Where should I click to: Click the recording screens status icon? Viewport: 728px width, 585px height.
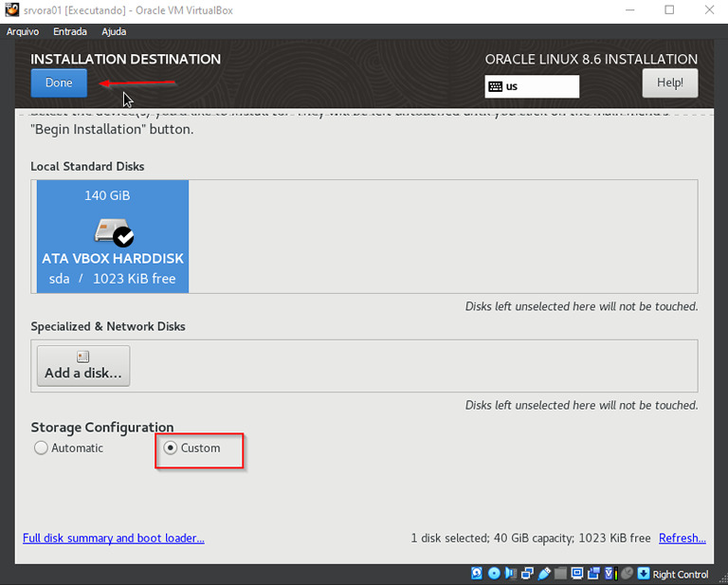593,574
